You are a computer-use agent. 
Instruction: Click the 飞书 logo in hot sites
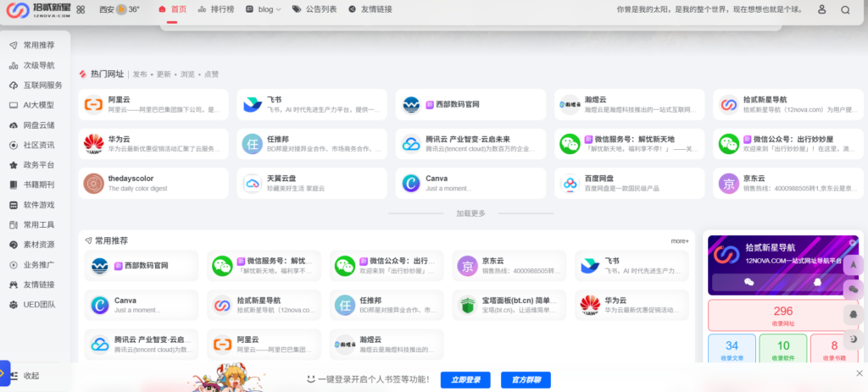click(252, 105)
